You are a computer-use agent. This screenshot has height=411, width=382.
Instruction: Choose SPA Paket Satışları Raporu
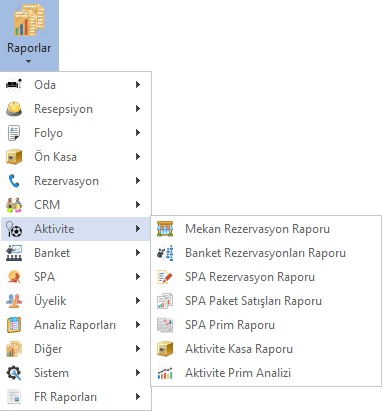[x=266, y=301]
